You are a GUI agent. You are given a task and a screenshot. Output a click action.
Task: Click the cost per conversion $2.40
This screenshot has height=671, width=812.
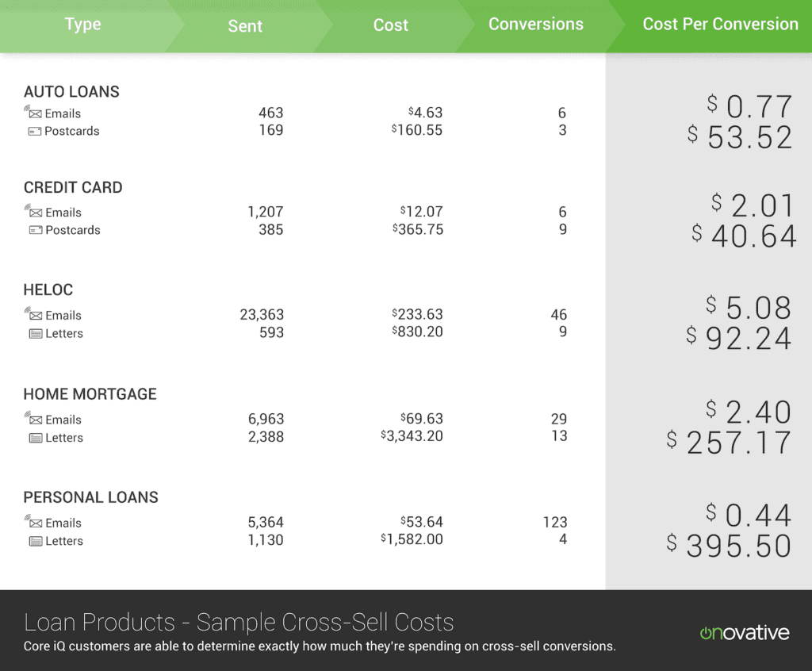(749, 412)
